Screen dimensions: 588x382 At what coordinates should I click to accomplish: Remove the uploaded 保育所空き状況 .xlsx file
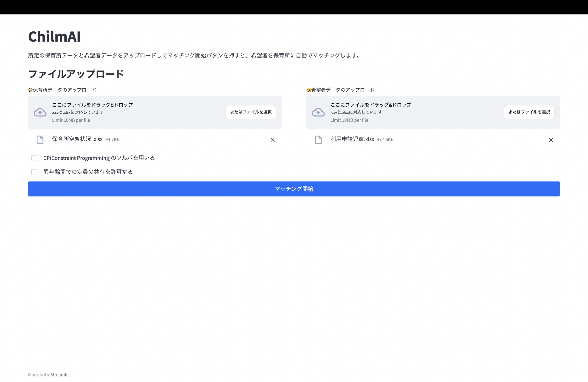(272, 140)
